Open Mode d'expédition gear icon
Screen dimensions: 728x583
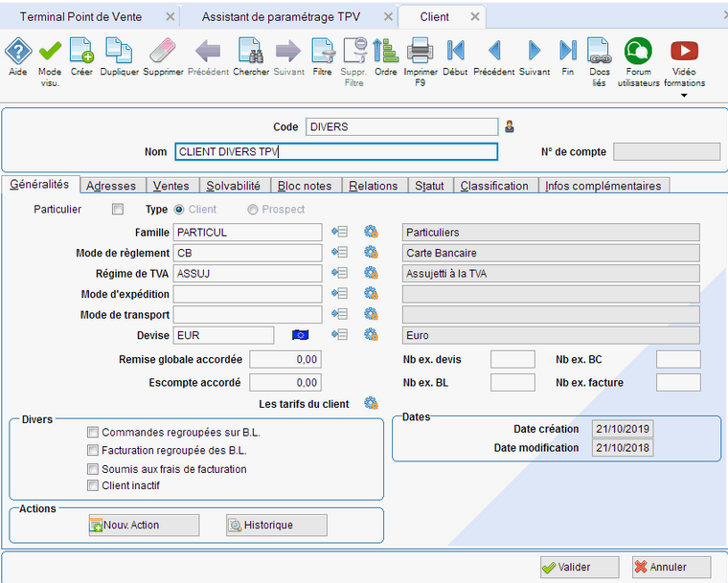tap(371, 293)
